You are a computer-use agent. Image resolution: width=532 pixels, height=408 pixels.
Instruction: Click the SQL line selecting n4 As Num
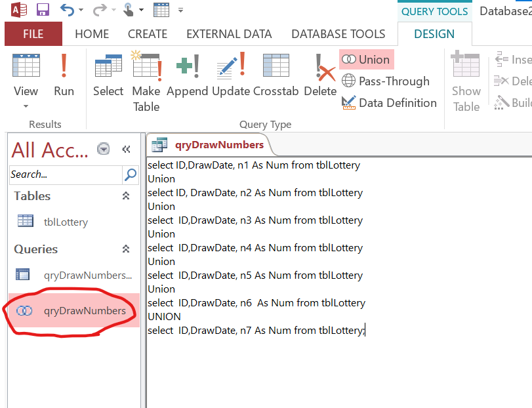pyautogui.click(x=255, y=247)
